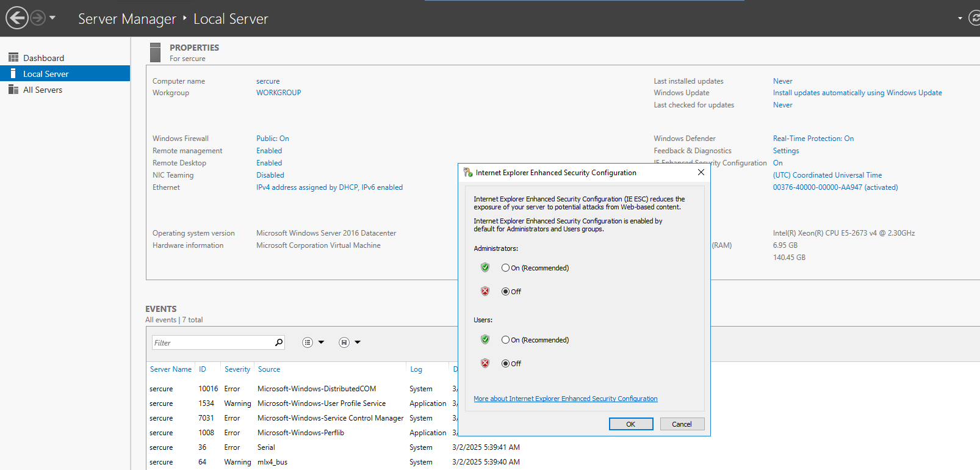The width and height of the screenshot is (980, 470).
Task: Click Remote Desktop Enabled link
Action: [269, 163]
